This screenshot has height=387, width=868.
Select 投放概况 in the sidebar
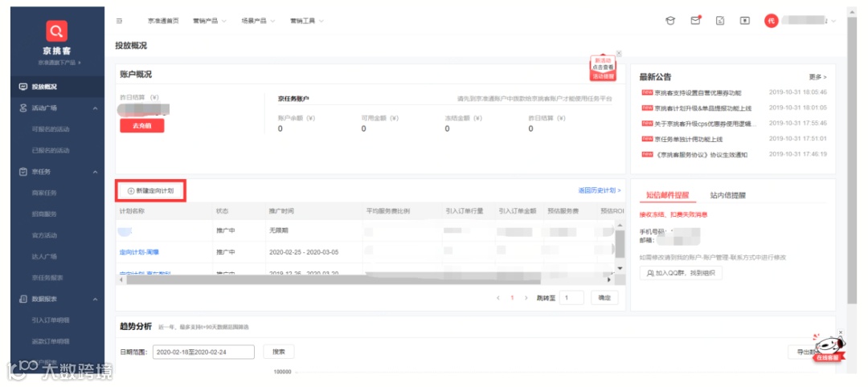tap(57, 87)
